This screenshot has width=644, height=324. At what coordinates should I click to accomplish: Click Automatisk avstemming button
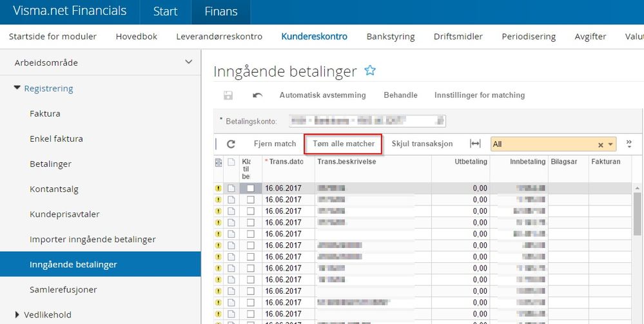[322, 95]
